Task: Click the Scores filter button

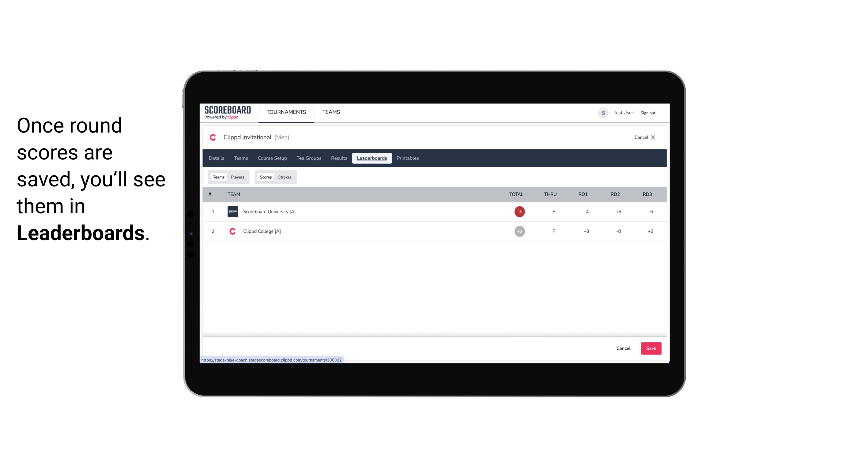Action: tap(265, 177)
